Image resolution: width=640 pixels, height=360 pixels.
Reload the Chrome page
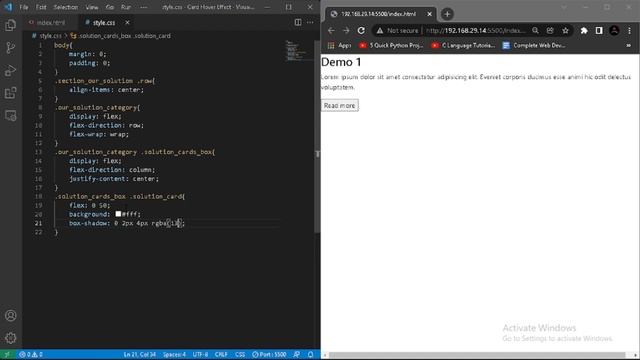coord(361,31)
